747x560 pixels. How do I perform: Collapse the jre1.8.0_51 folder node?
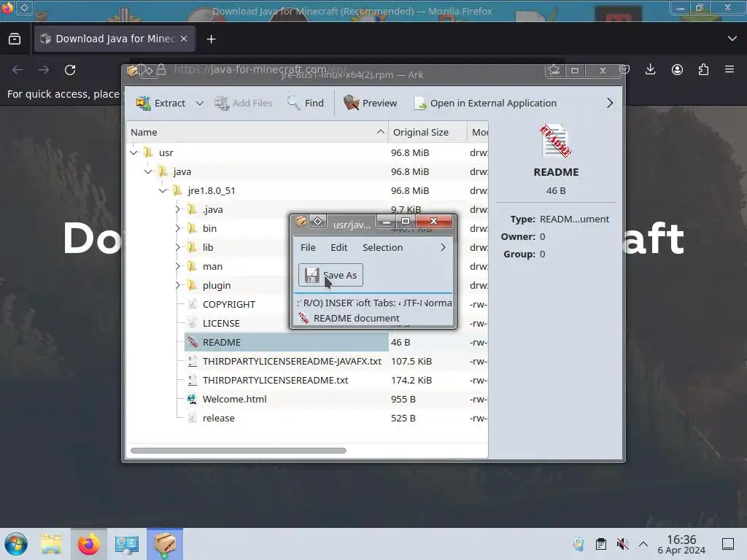point(163,190)
